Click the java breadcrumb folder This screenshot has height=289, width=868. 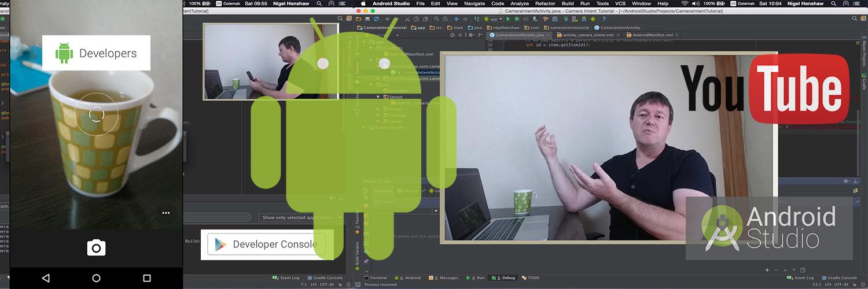point(475,27)
